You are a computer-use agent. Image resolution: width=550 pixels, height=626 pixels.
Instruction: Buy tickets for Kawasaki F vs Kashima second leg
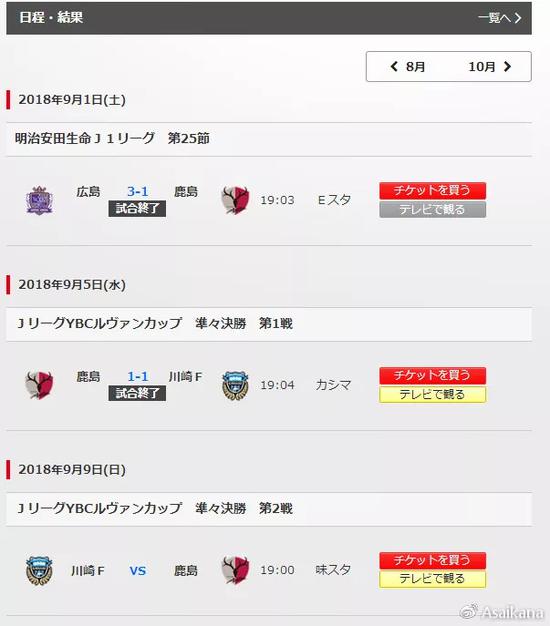coord(433,561)
